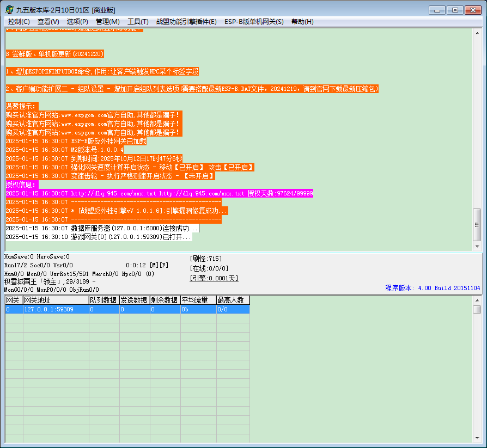Click the 网关地址 column header

[56, 300]
